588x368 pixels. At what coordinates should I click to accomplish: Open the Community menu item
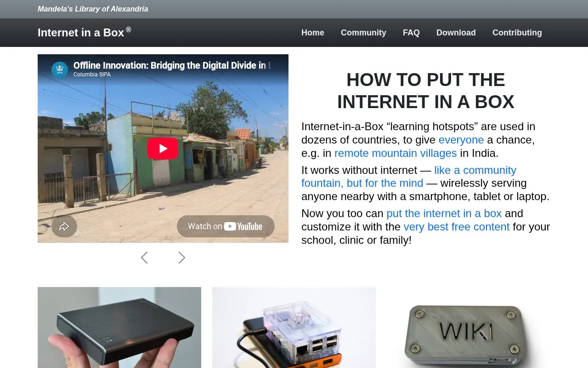tap(363, 33)
